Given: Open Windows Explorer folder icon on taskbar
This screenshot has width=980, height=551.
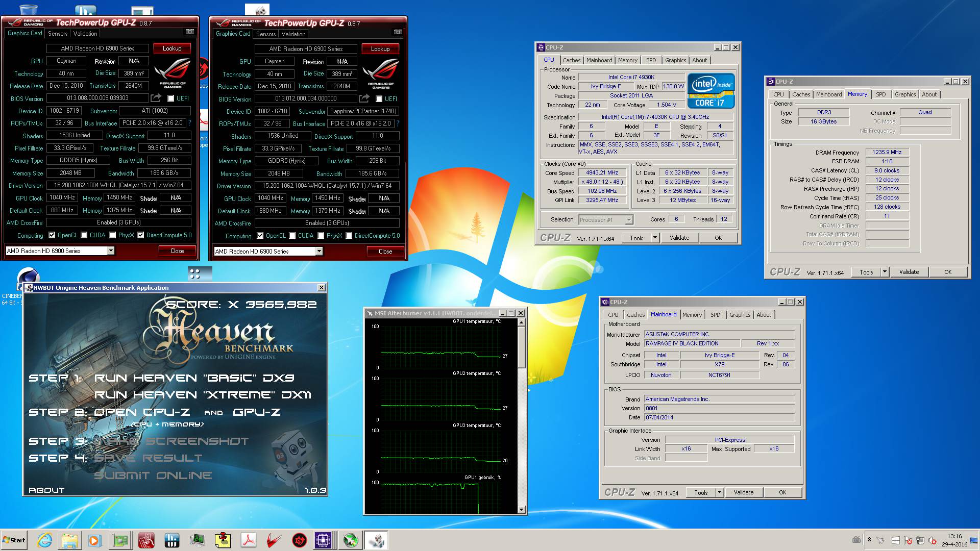Looking at the screenshot, I should pyautogui.click(x=70, y=540).
